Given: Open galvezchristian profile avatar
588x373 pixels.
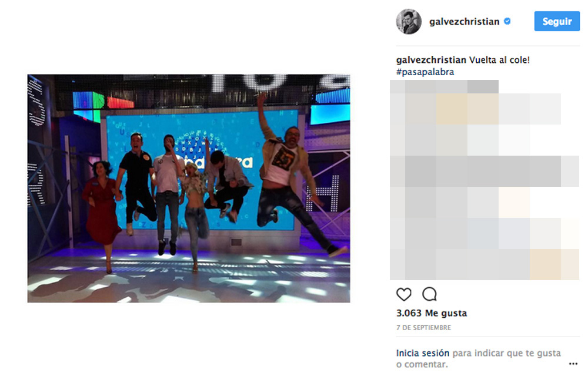Looking at the screenshot, I should pos(409,21).
